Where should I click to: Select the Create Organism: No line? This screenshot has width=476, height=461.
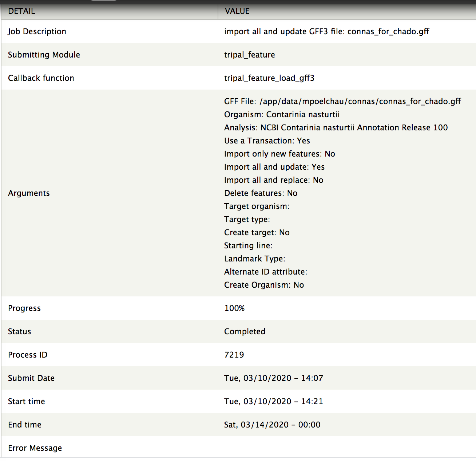coord(264,285)
